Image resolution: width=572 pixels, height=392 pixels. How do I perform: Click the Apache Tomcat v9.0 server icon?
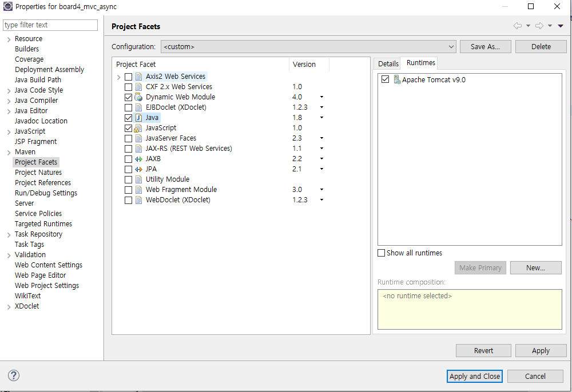pos(397,79)
